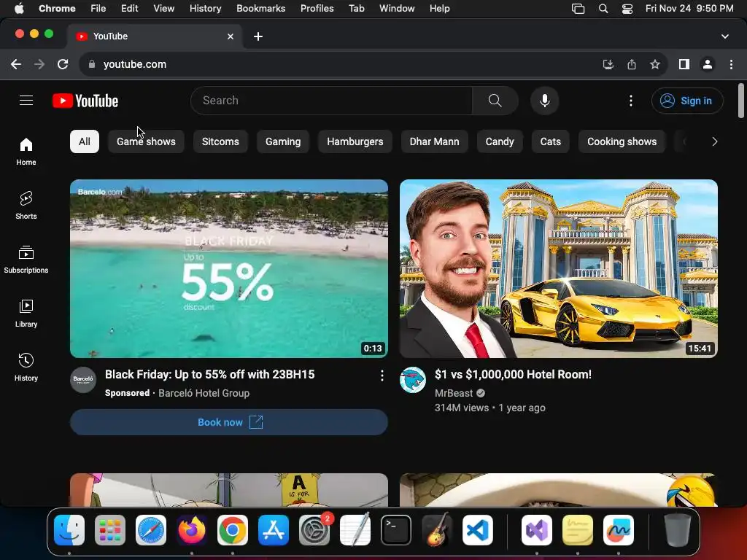This screenshot has height=560, width=747.
Task: Open Library from the sidebar
Action: pos(26,314)
